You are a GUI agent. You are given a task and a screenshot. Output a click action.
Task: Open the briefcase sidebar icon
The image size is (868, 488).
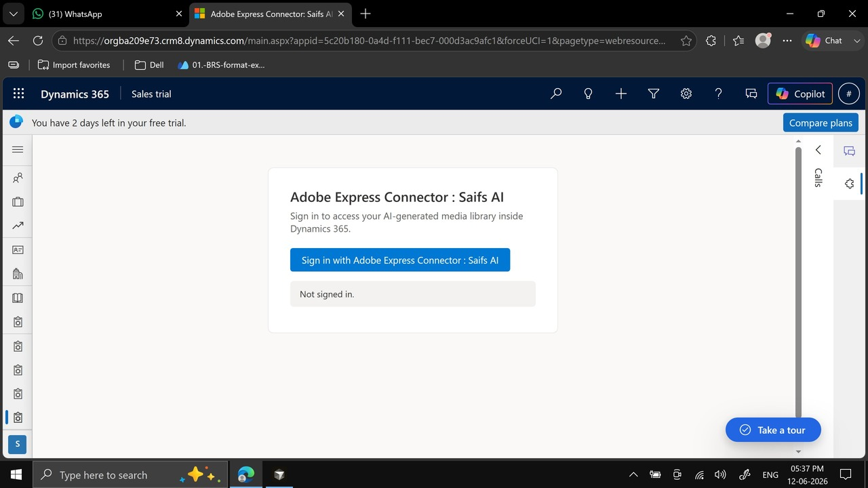[18, 202]
